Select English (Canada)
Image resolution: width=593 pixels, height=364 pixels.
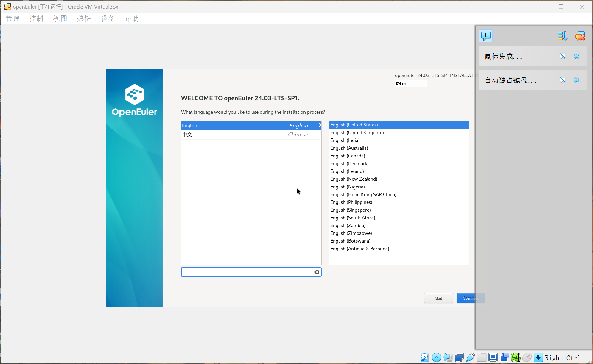(x=399, y=156)
